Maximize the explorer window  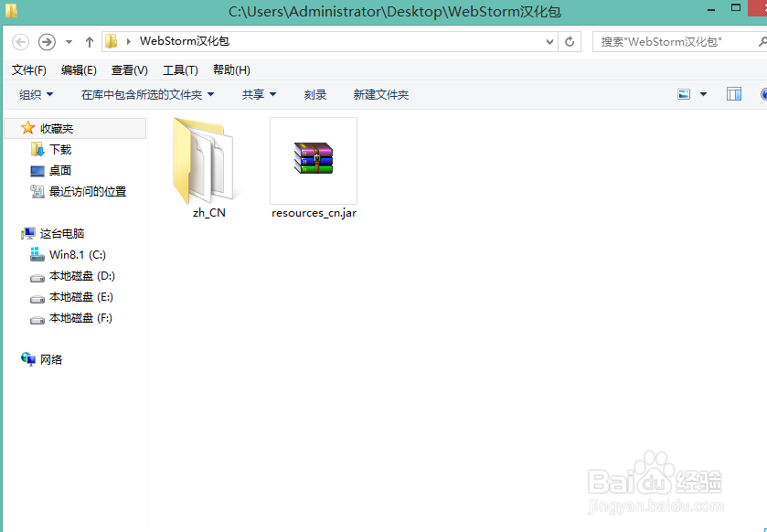pyautogui.click(x=736, y=7)
